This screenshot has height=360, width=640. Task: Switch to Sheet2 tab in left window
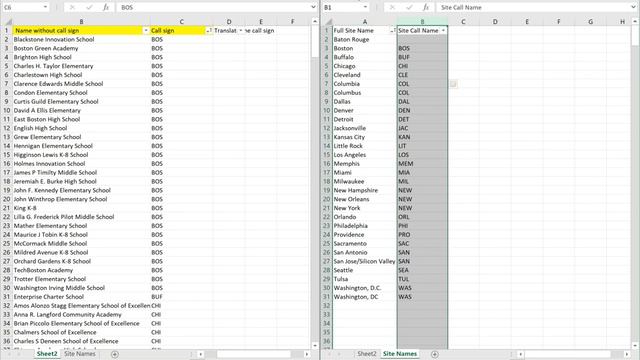coord(47,354)
